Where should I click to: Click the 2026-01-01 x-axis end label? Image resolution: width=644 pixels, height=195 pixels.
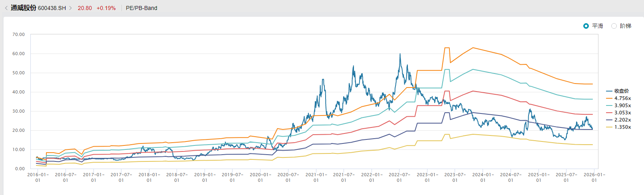[594, 177]
